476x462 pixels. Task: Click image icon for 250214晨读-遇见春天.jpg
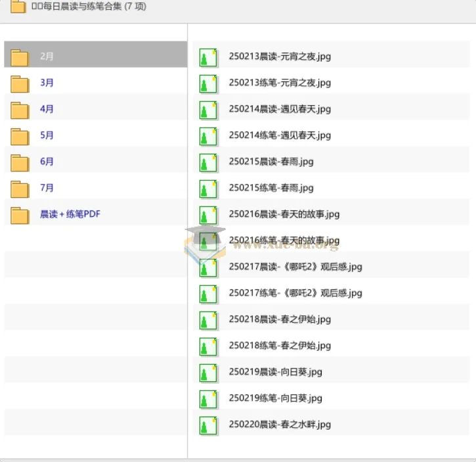[x=208, y=110]
